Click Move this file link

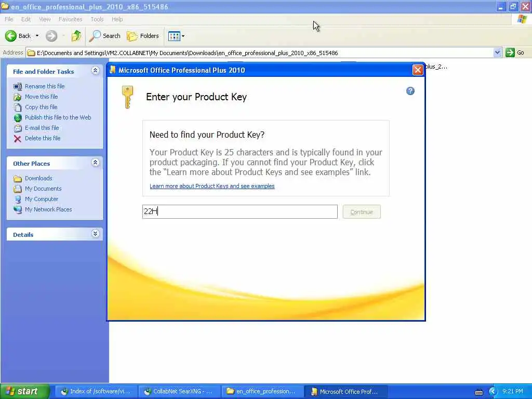(x=42, y=97)
